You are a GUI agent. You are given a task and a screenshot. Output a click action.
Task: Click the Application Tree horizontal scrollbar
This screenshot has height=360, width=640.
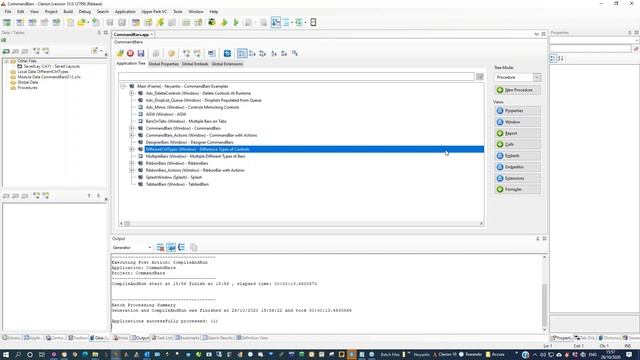(302, 223)
